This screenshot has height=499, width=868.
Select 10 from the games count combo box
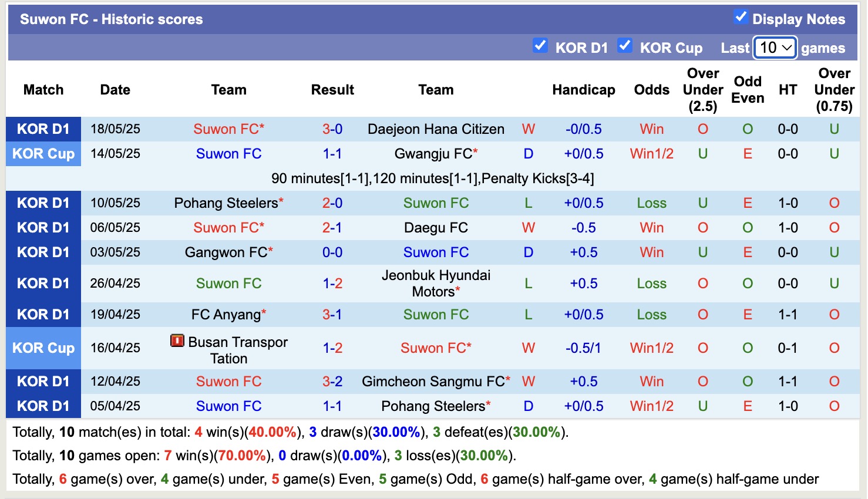[774, 48]
